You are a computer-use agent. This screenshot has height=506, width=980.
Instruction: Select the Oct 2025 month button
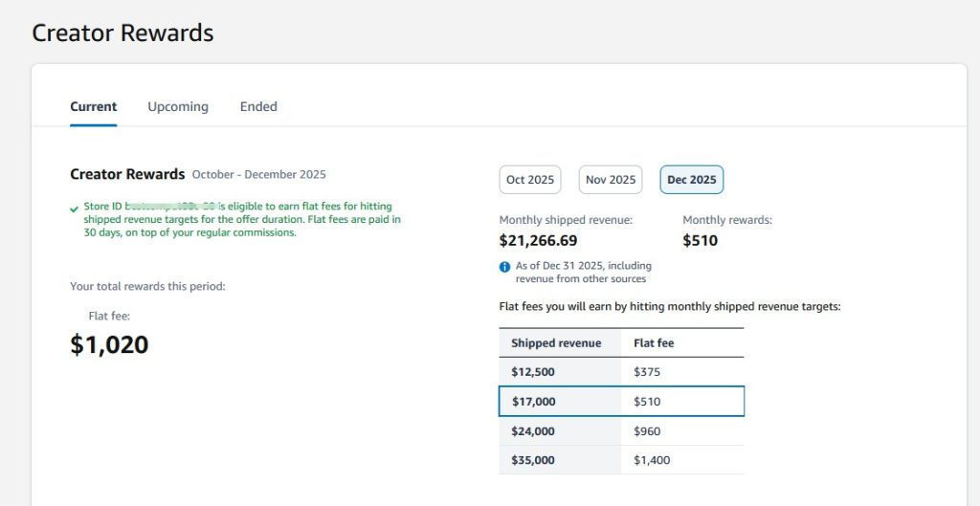point(530,180)
